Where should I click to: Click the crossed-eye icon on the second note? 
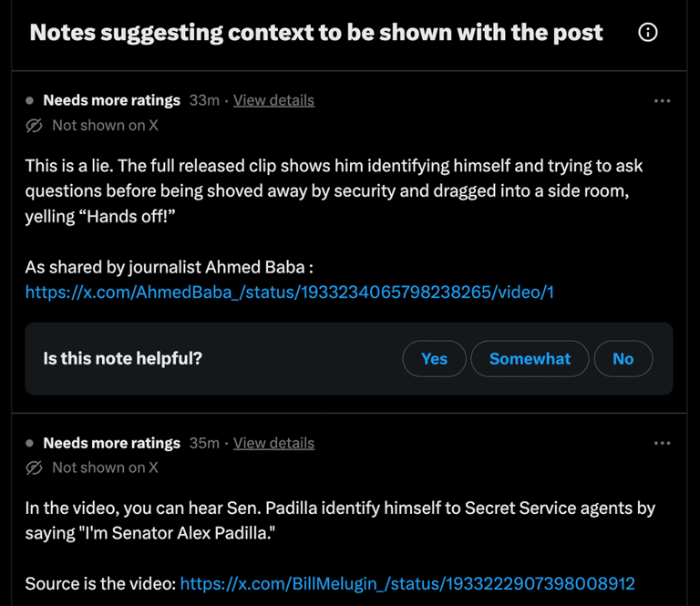(x=34, y=467)
